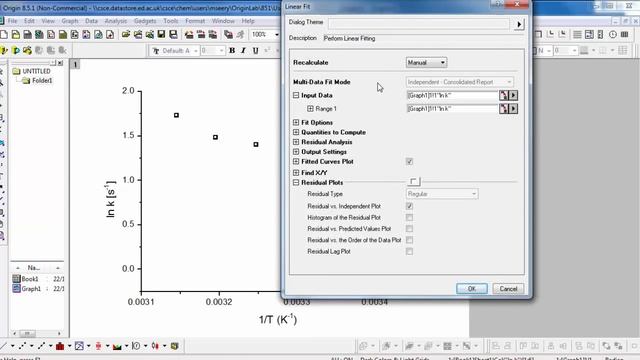
Task: Collapse the Input Data section
Action: pos(296,95)
